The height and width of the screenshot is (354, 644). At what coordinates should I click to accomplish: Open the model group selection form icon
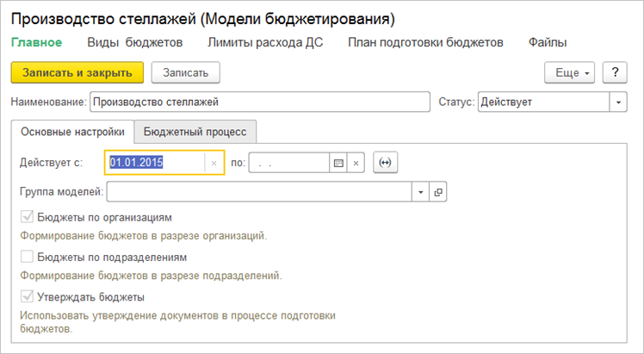[438, 192]
